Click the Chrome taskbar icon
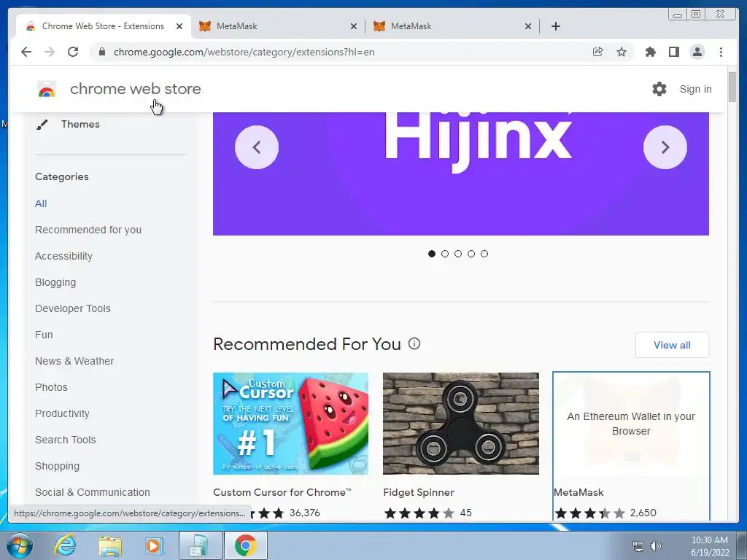This screenshot has height=560, width=747. pos(245,545)
